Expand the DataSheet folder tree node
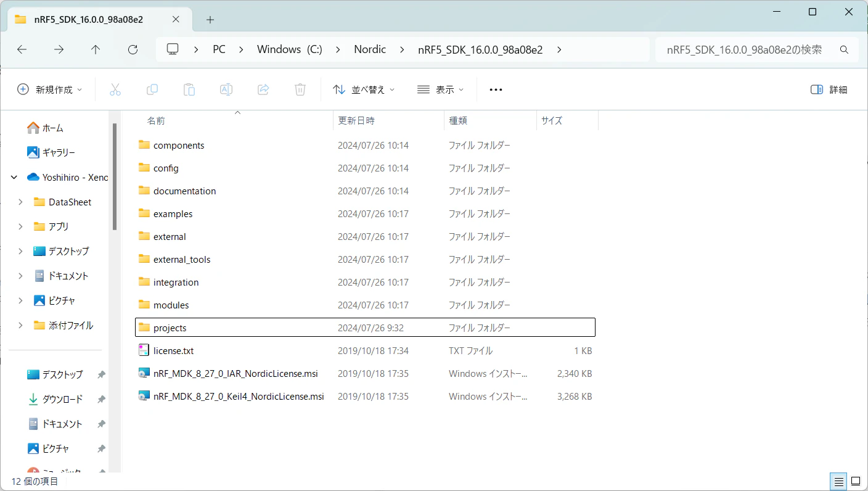Viewport: 868px width, 491px height. [20, 202]
